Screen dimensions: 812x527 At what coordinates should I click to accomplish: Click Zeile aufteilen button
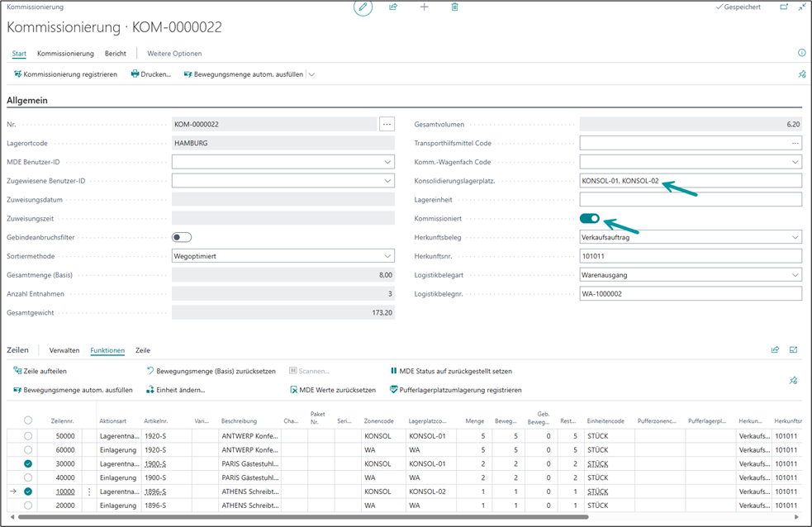point(40,371)
